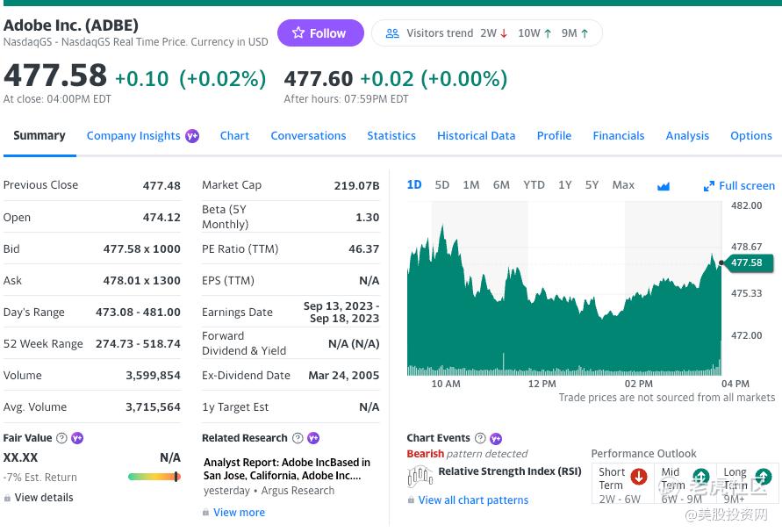Go to the Financials tab

tap(618, 136)
